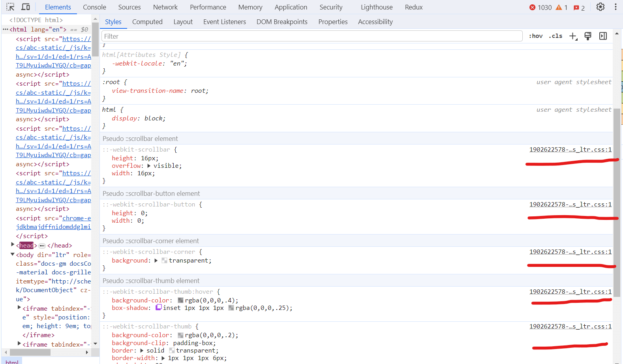Open the Redux panel
The height and width of the screenshot is (364, 623).
click(414, 7)
